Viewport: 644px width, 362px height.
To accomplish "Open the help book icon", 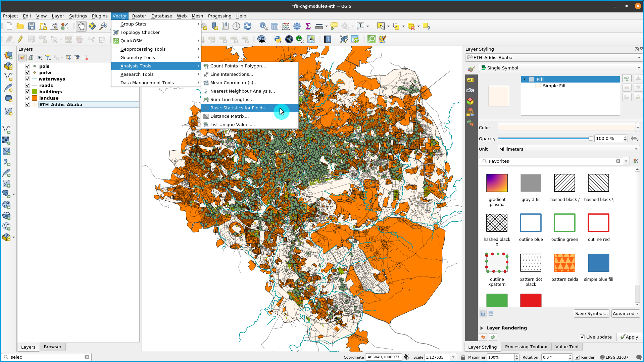I will (x=328, y=39).
